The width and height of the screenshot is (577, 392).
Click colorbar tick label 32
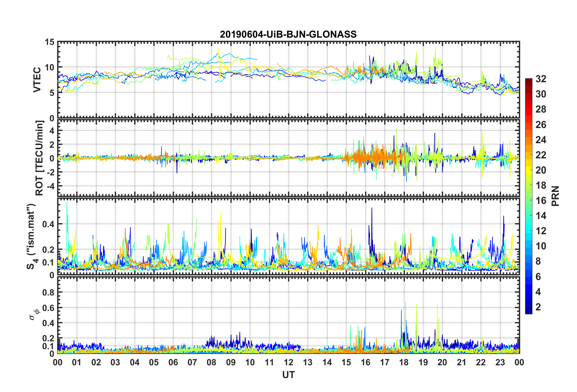[541, 79]
